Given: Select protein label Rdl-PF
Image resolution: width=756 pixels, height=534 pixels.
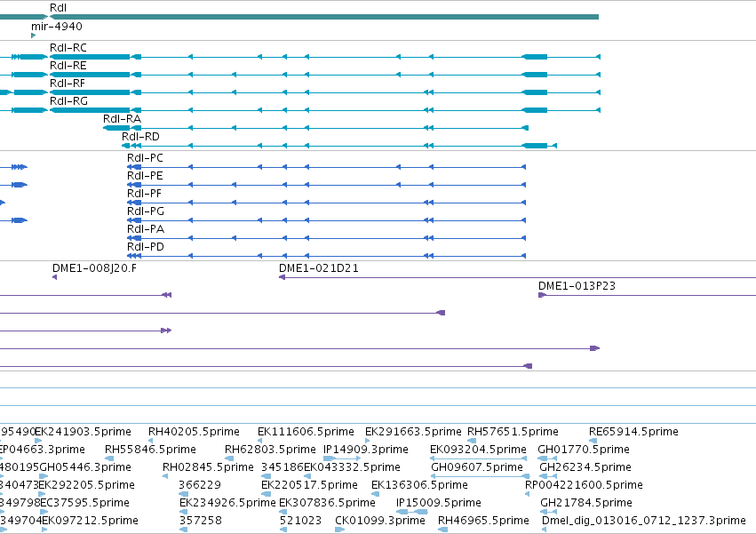Looking at the screenshot, I should point(144,194).
